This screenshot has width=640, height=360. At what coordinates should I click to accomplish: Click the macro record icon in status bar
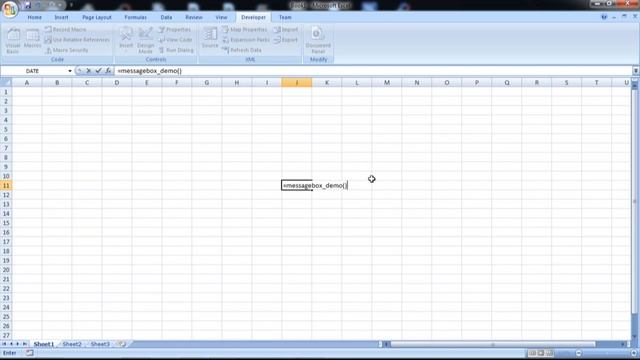[29, 353]
